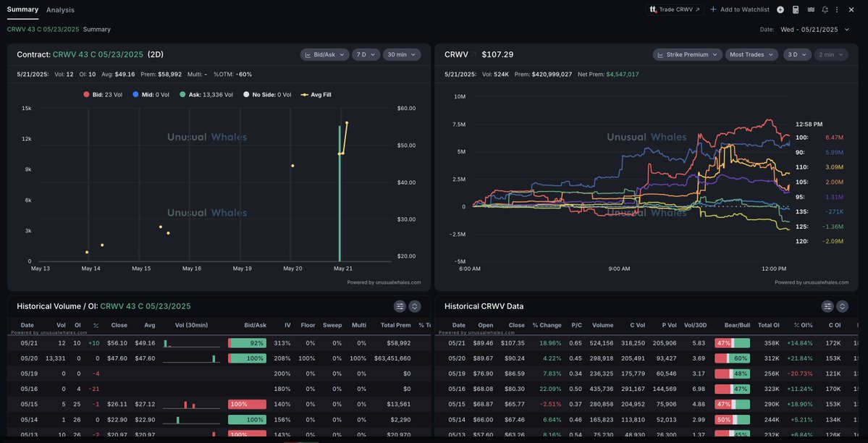Click the columns layout icon in top toolbar
Image resolution: width=868 pixels, height=443 pixels.
811,9
